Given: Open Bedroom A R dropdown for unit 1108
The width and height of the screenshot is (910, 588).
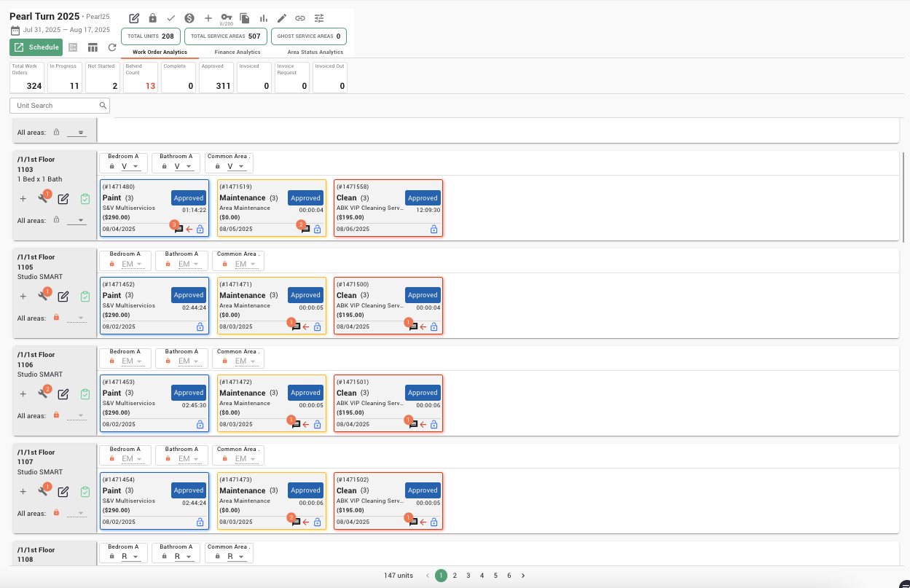Looking at the screenshot, I should tap(132, 557).
